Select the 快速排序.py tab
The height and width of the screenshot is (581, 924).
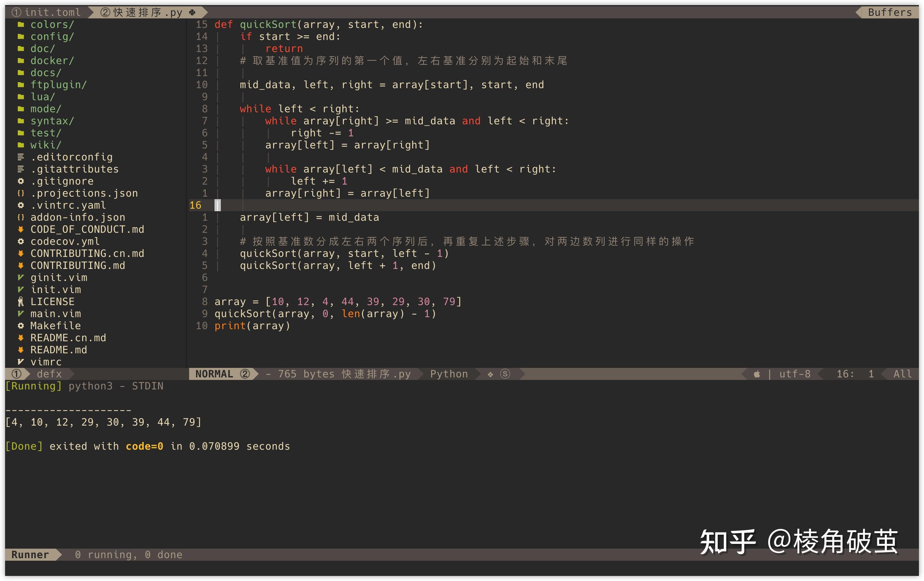(x=148, y=12)
